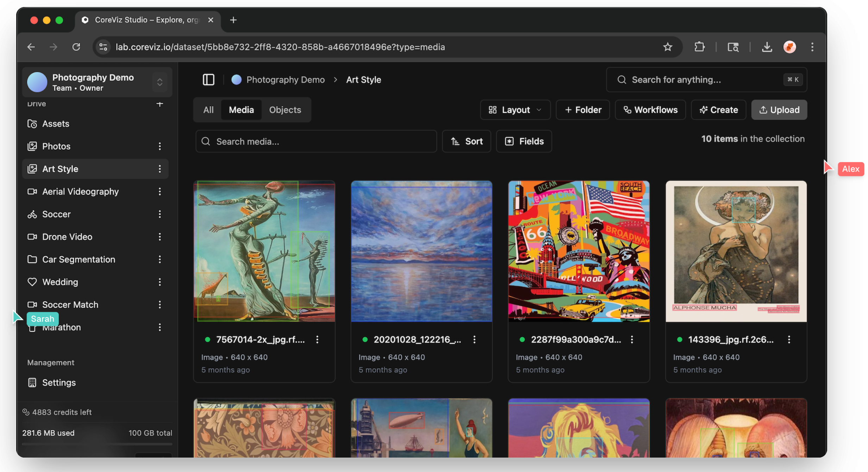Click the Upload button
The width and height of the screenshot is (868, 472).
coord(779,110)
